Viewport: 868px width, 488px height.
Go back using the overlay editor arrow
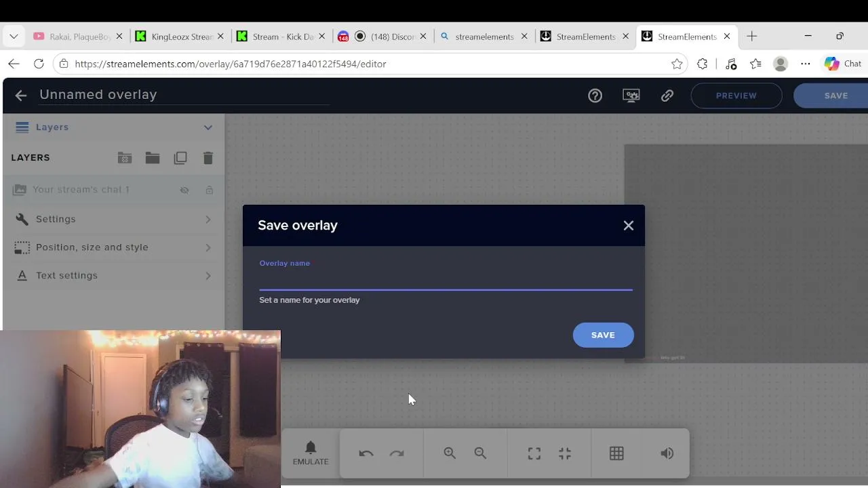(x=21, y=96)
